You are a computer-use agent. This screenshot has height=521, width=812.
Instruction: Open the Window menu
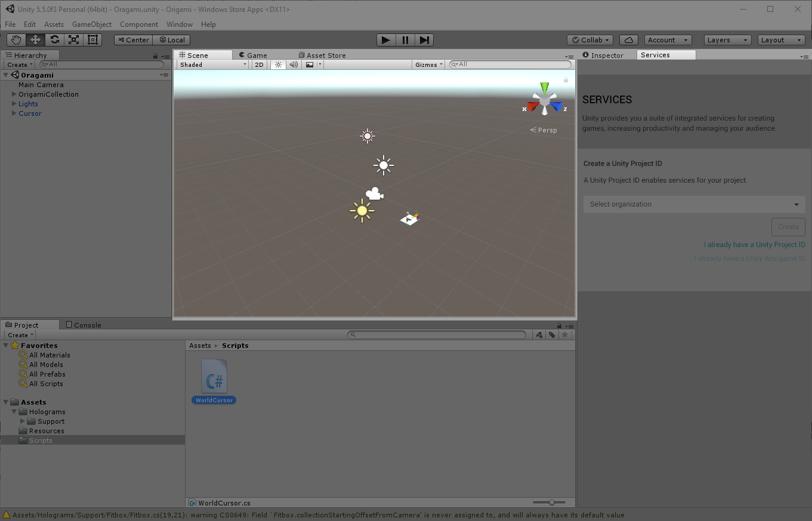pos(180,24)
